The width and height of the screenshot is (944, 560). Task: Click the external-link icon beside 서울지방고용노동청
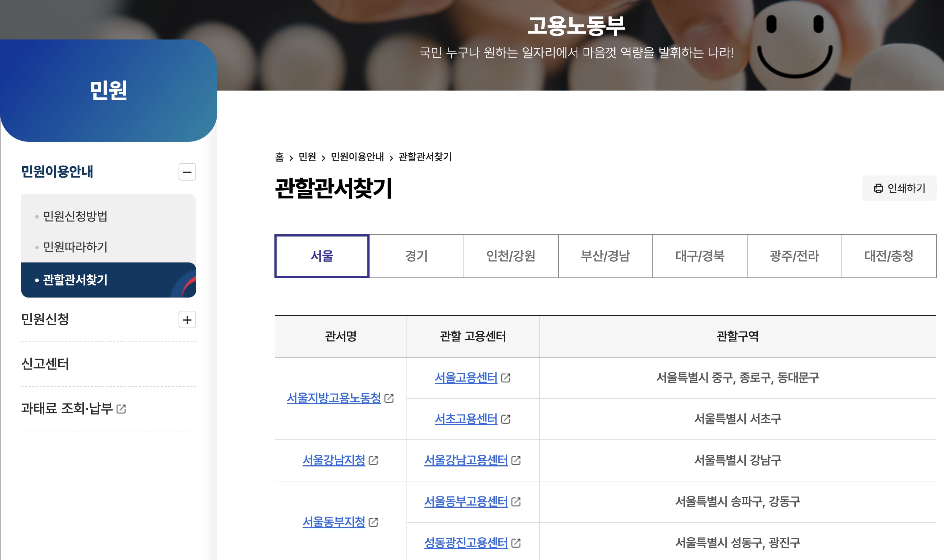pos(390,398)
